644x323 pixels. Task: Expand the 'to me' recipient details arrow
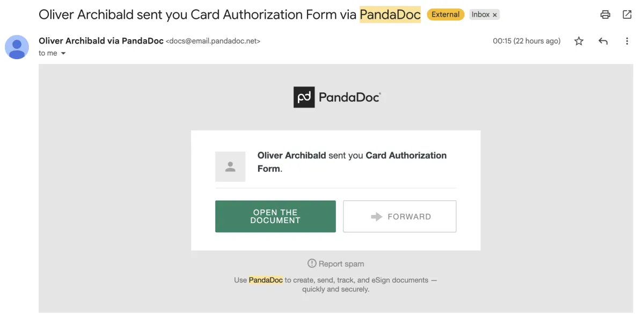click(63, 53)
